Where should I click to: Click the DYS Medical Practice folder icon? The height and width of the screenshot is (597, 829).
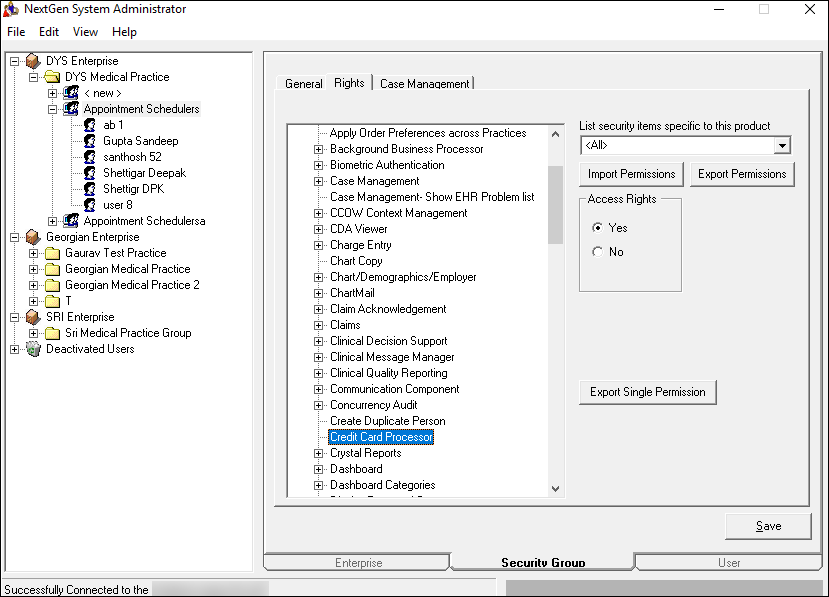pos(52,77)
